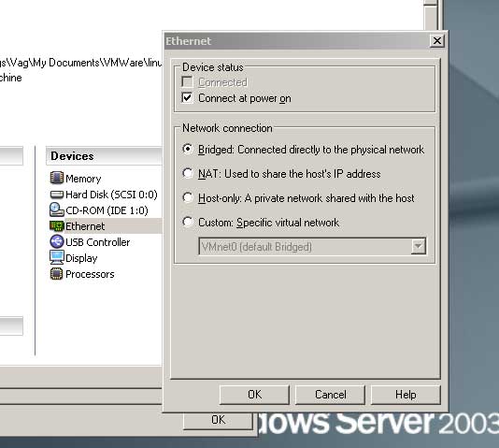This screenshot has width=499, height=448.
Task: Cancel the Ethernet dialog
Action: [330, 395]
